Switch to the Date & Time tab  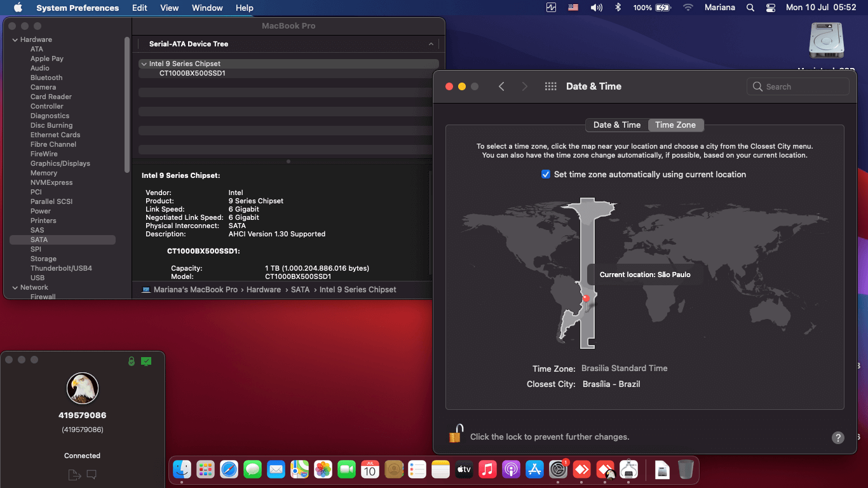(x=617, y=125)
